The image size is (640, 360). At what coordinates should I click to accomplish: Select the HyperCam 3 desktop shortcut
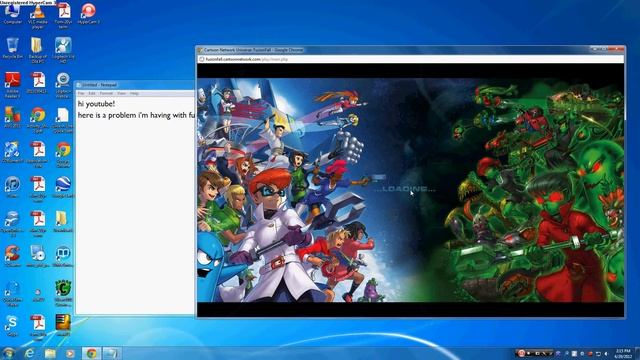(88, 14)
